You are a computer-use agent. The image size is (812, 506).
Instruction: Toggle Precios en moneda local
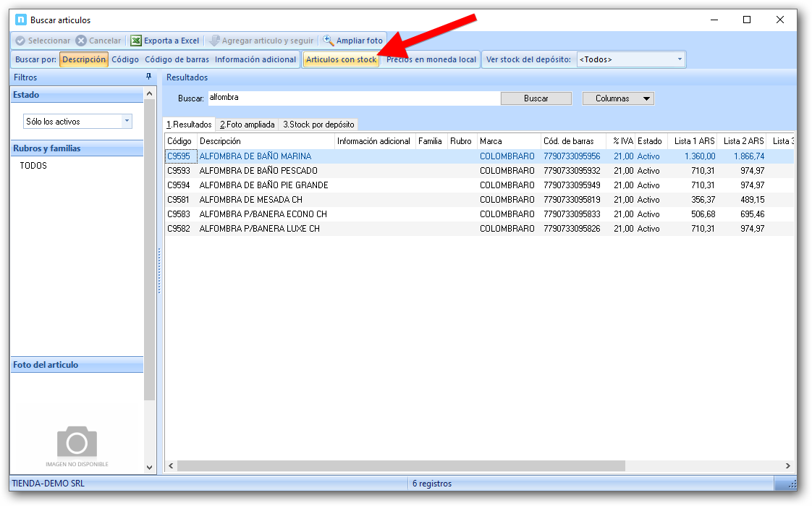tap(431, 59)
